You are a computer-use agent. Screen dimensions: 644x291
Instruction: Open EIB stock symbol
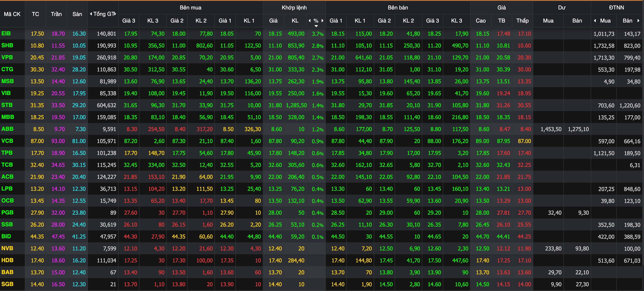click(6, 33)
